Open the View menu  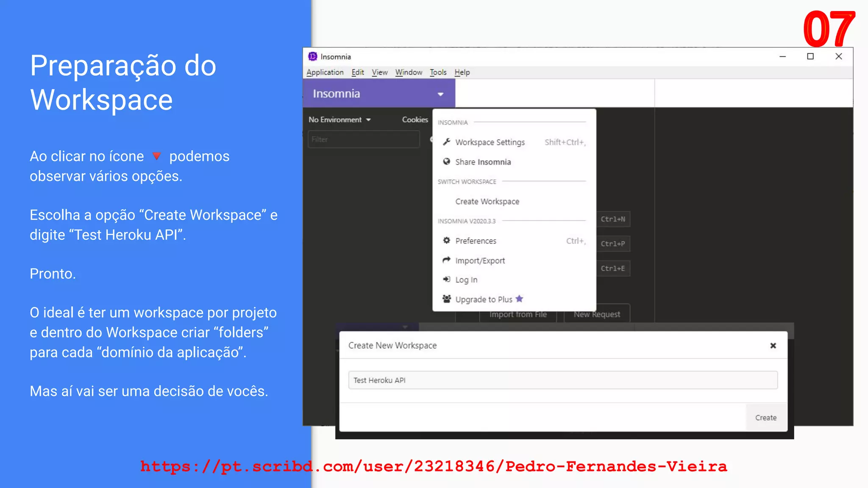pos(380,72)
